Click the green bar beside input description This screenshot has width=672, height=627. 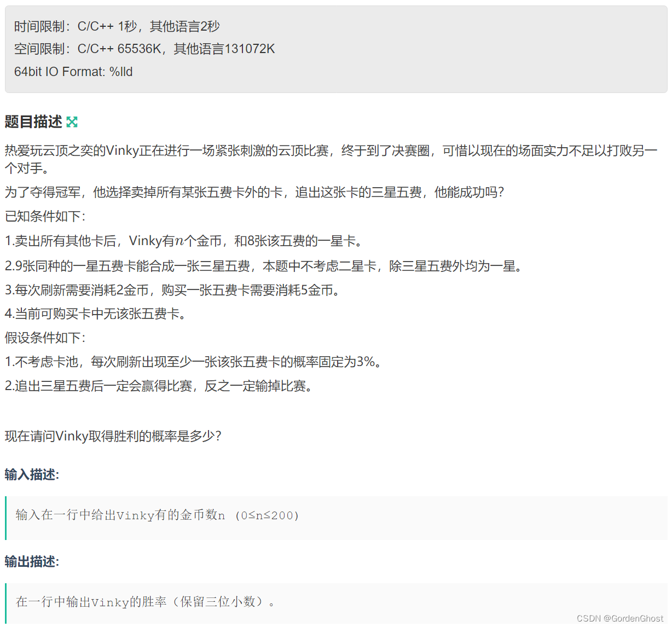[6, 515]
